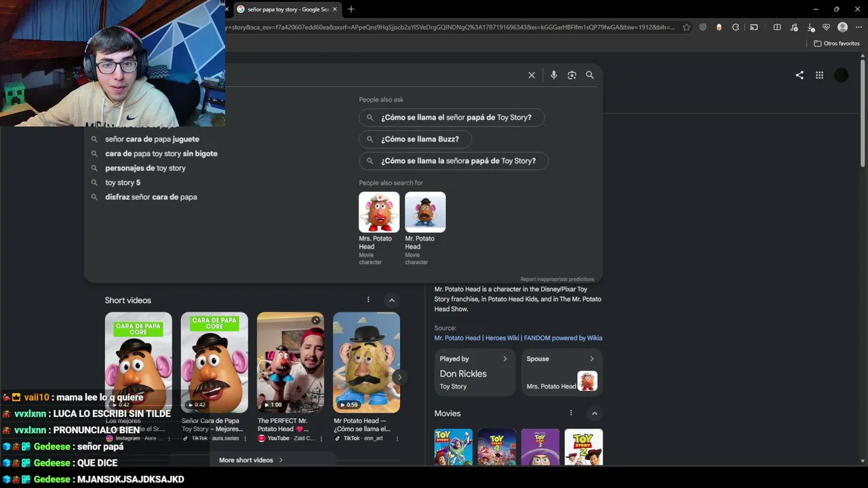Screen dimensions: 868x488
Task: Open browser settings and more menu
Action: point(859,27)
